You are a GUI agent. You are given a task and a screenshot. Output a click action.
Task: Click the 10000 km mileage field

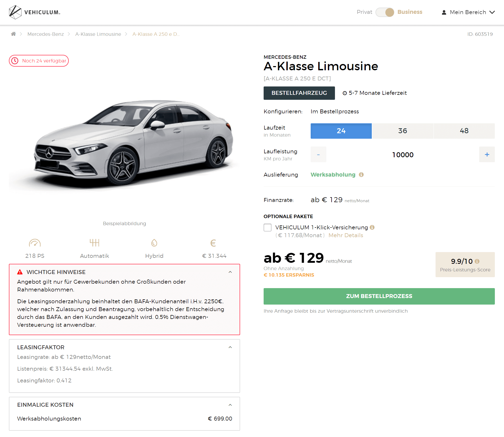point(403,155)
